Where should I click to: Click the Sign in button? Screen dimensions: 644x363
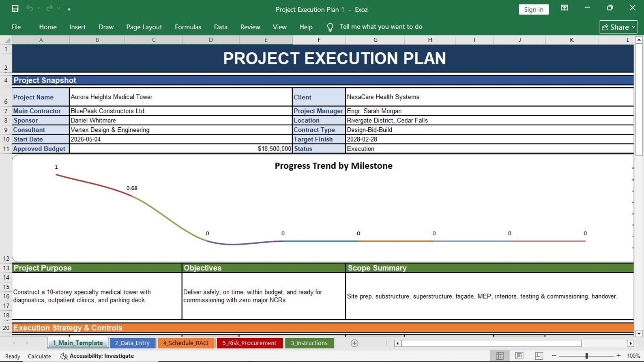pos(533,9)
